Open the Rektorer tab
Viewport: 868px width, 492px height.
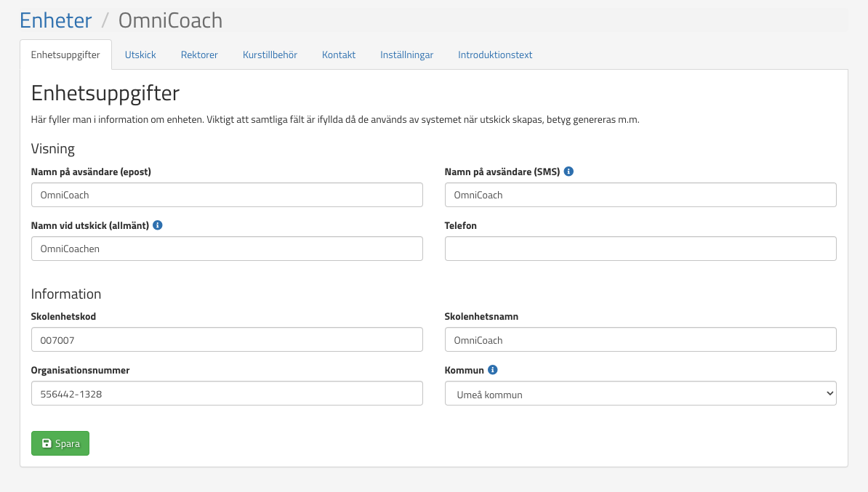coord(199,55)
